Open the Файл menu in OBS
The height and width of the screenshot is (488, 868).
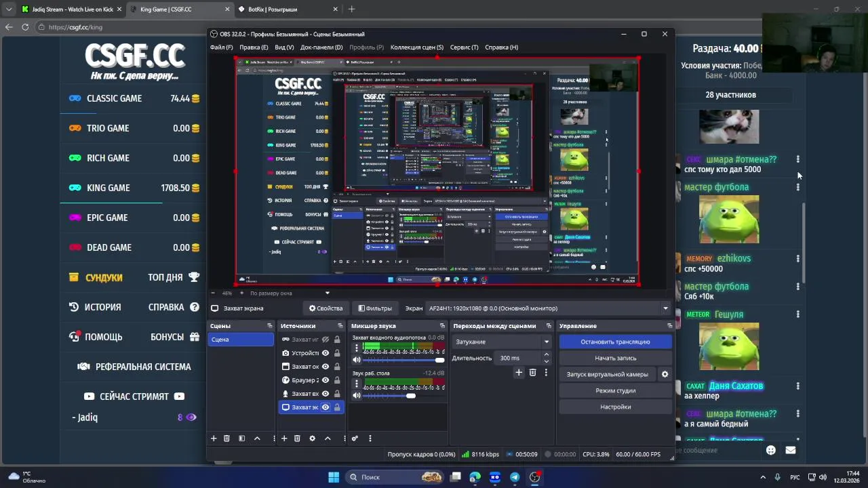[221, 47]
